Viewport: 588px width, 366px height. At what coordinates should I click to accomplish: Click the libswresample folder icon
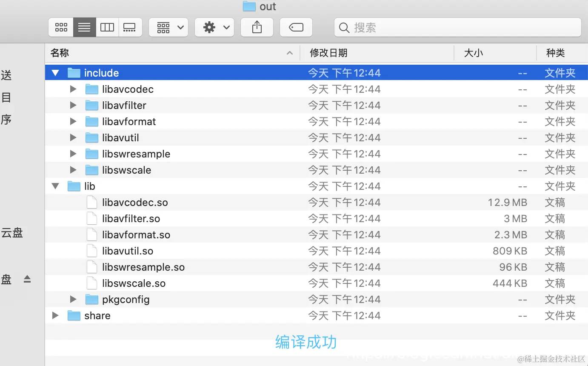click(92, 154)
